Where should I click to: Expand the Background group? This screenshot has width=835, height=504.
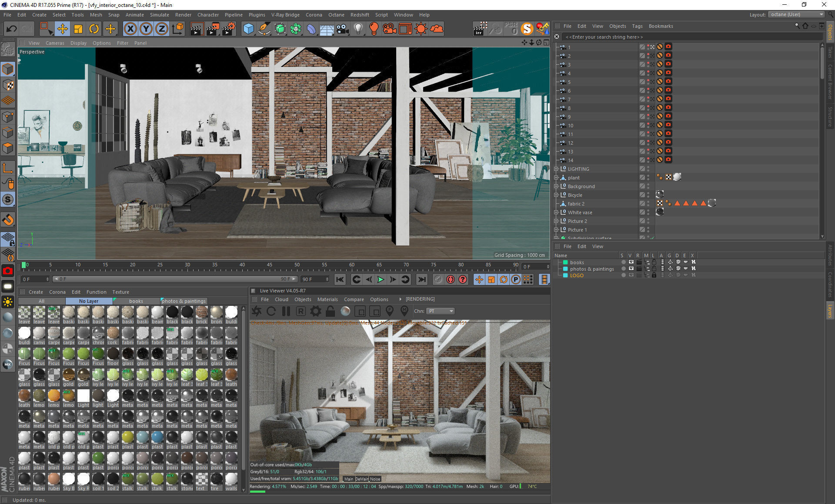click(x=556, y=186)
